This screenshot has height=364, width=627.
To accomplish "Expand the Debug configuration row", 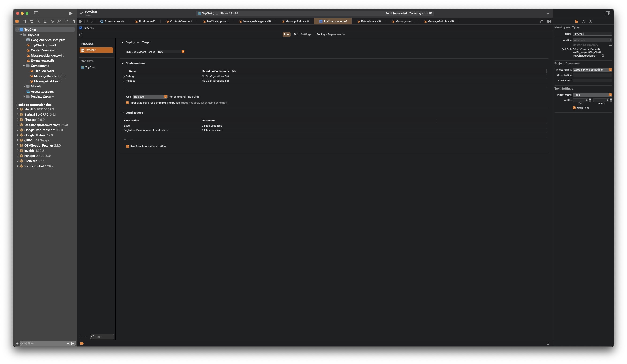I will (x=124, y=76).
